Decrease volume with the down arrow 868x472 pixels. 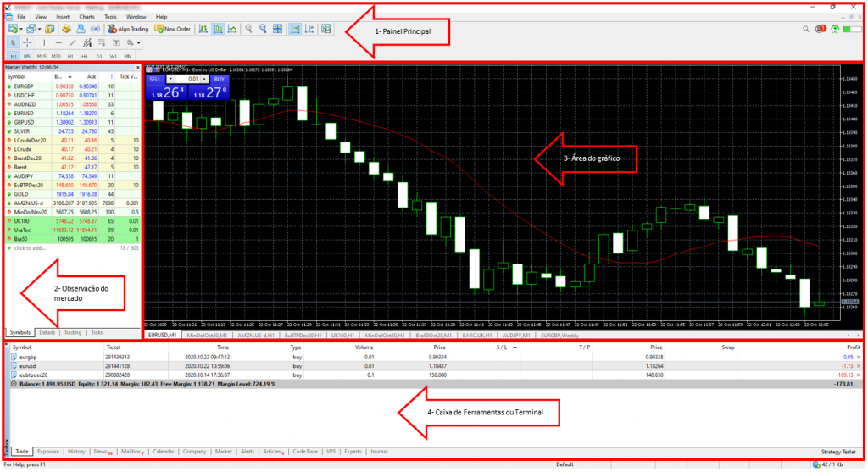tap(170, 79)
